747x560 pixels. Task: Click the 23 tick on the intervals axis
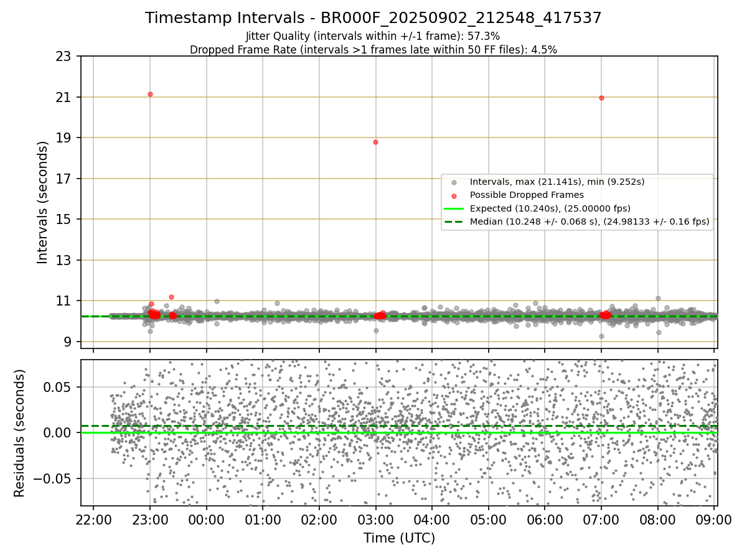(64, 57)
